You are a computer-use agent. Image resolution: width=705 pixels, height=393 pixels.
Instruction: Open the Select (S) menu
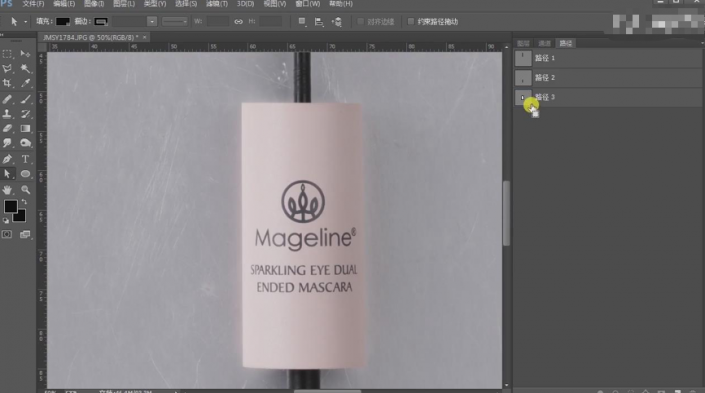(186, 4)
